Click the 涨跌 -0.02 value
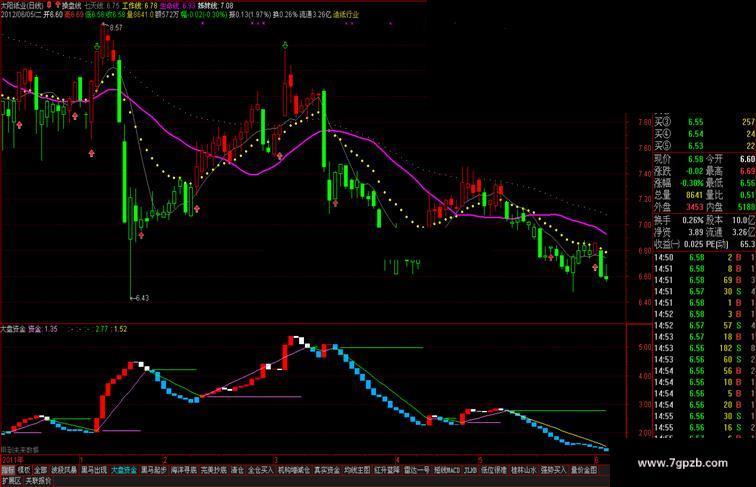756x487 pixels. (x=694, y=171)
